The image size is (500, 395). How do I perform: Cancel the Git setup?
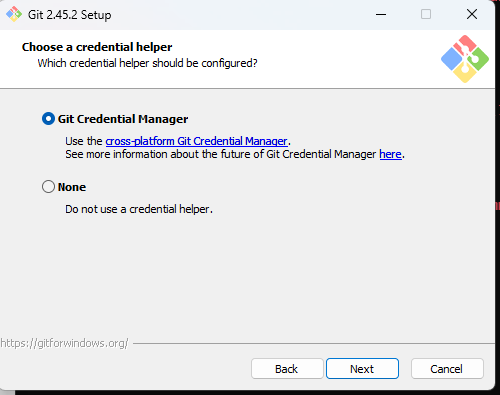pos(447,369)
